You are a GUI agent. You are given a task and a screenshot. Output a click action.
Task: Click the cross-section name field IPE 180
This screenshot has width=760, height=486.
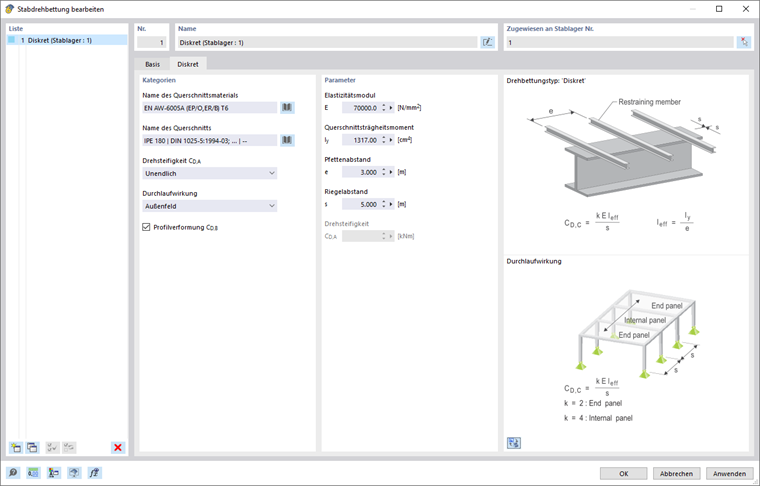209,140
